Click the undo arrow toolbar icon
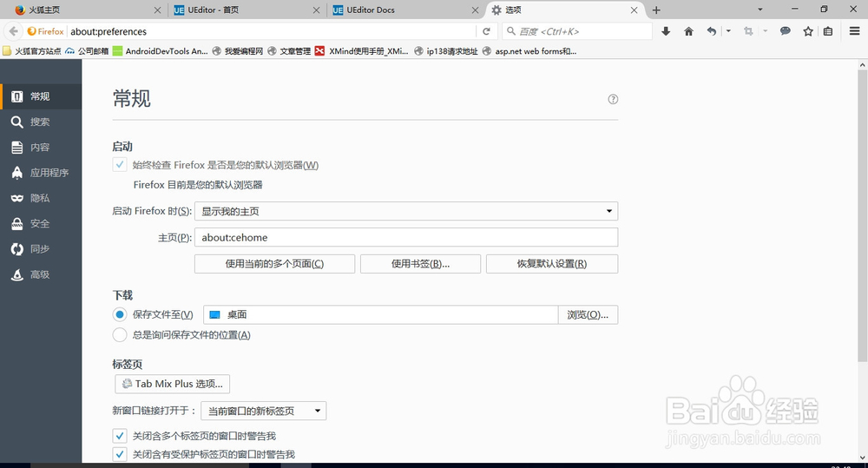The height and width of the screenshot is (468, 868). [x=712, y=31]
